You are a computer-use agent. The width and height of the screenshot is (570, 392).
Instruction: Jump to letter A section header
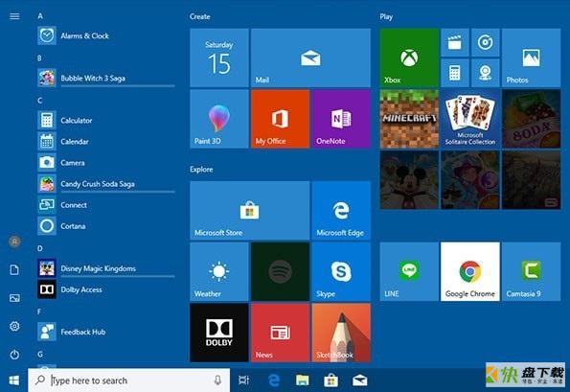pos(40,16)
